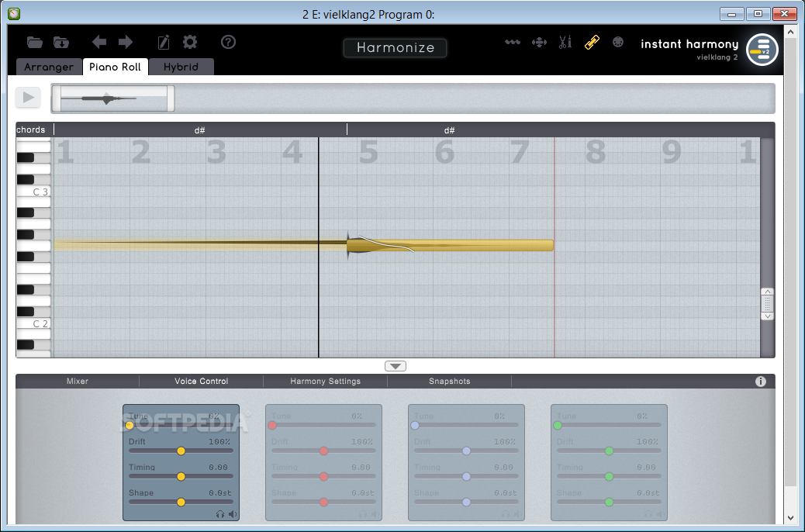This screenshot has width=805, height=532.
Task: Open settings gear icon
Action: pyautogui.click(x=190, y=42)
